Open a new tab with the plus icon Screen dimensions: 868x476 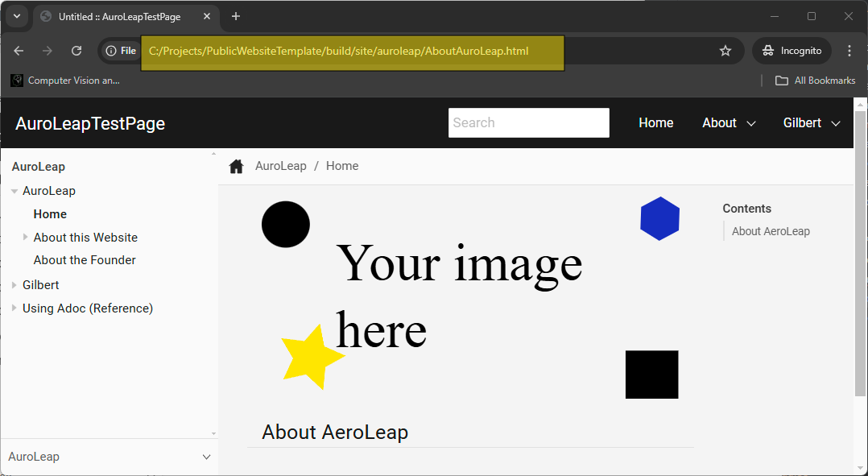[x=236, y=16]
